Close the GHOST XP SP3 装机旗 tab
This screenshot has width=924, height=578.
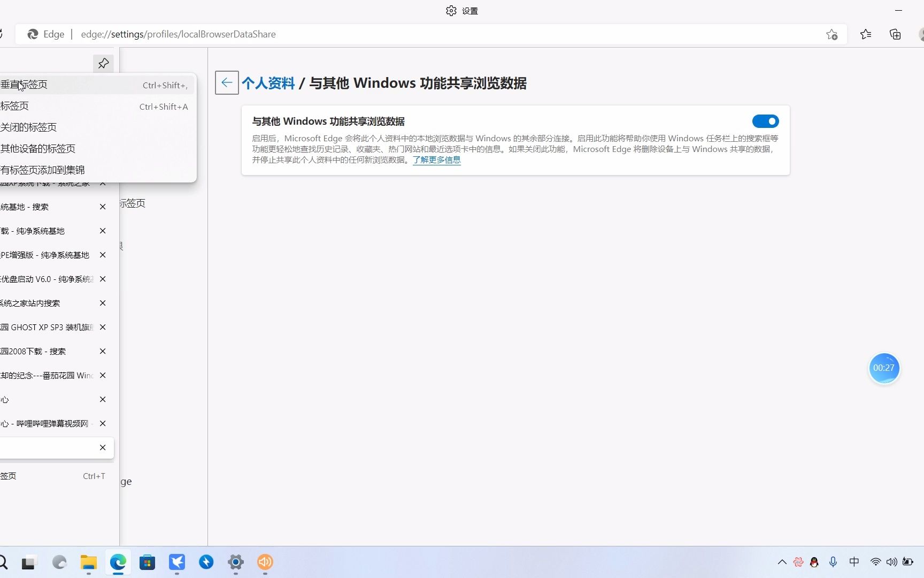click(103, 327)
